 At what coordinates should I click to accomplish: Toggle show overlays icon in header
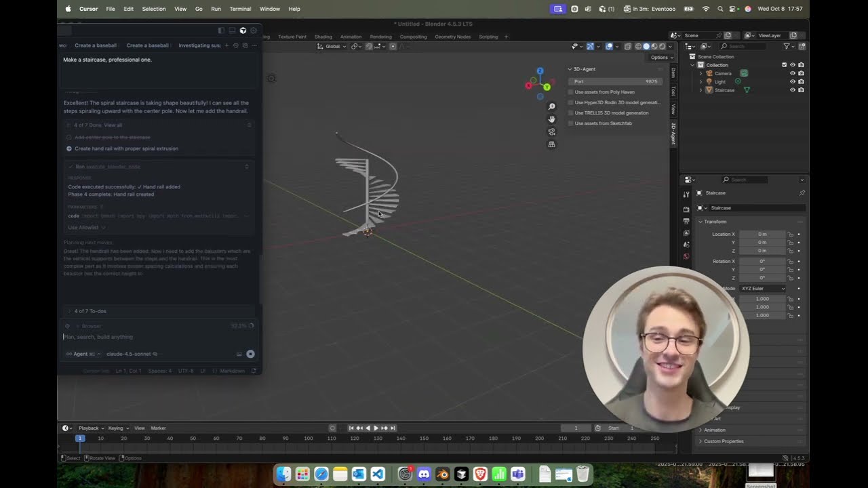[x=609, y=46]
